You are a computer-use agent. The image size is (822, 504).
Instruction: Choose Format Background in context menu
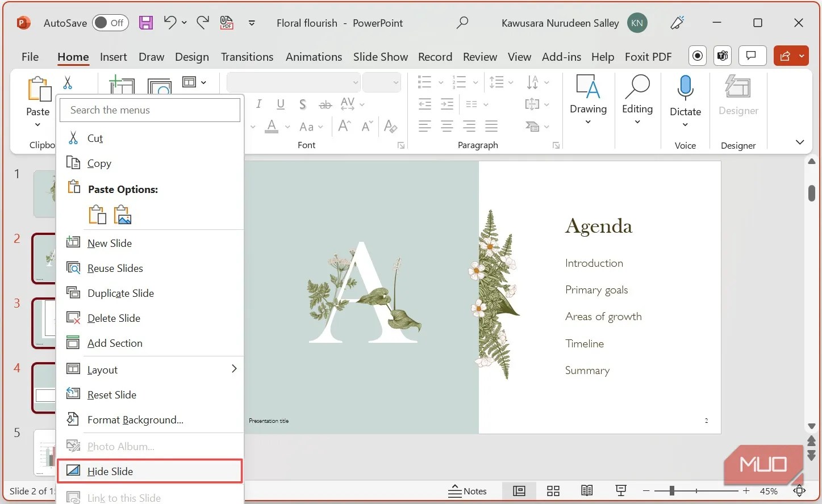click(150, 419)
